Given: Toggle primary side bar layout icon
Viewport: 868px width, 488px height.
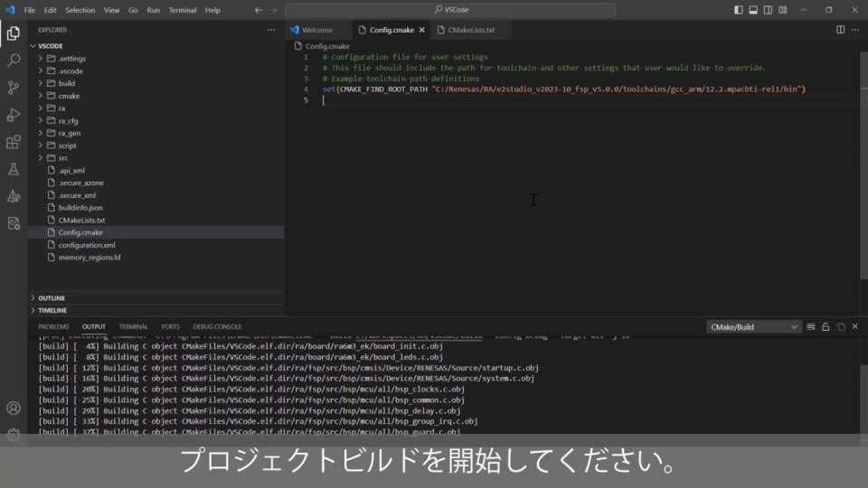Looking at the screenshot, I should [x=739, y=10].
